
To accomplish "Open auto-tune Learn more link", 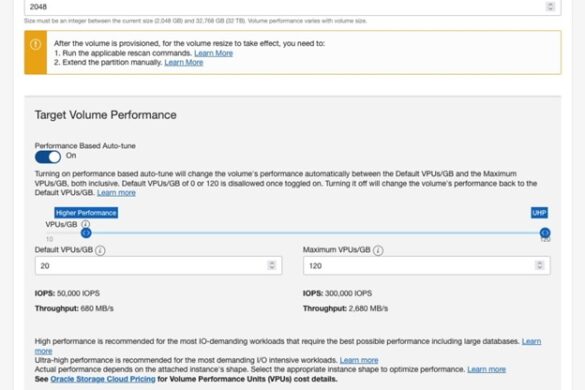I will click(x=116, y=193).
